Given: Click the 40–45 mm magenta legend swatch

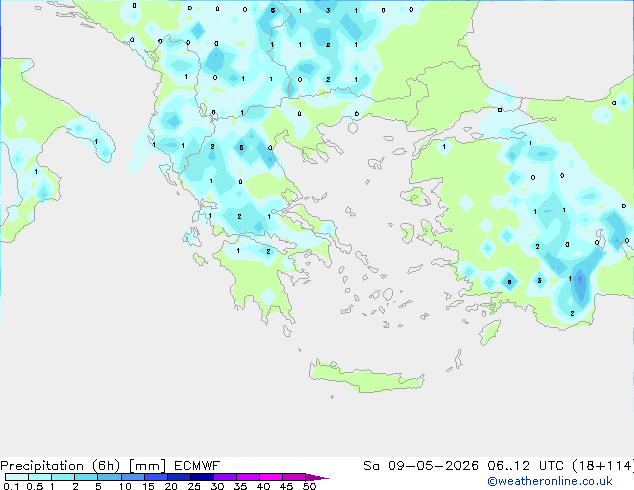Looking at the screenshot, I should [x=271, y=477].
